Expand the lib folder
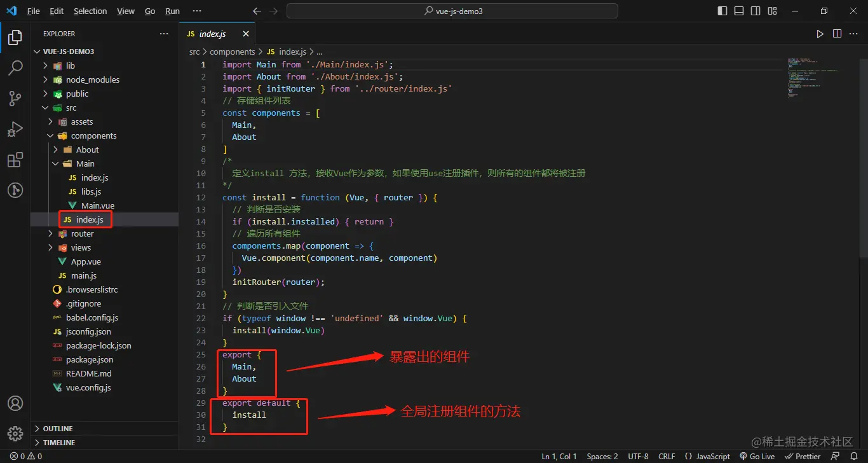This screenshot has height=463, width=868. pyautogui.click(x=71, y=66)
